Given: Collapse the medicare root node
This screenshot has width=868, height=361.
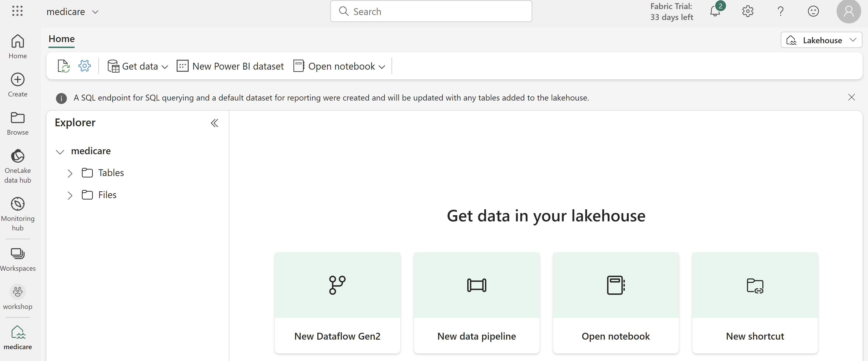Looking at the screenshot, I should point(60,152).
